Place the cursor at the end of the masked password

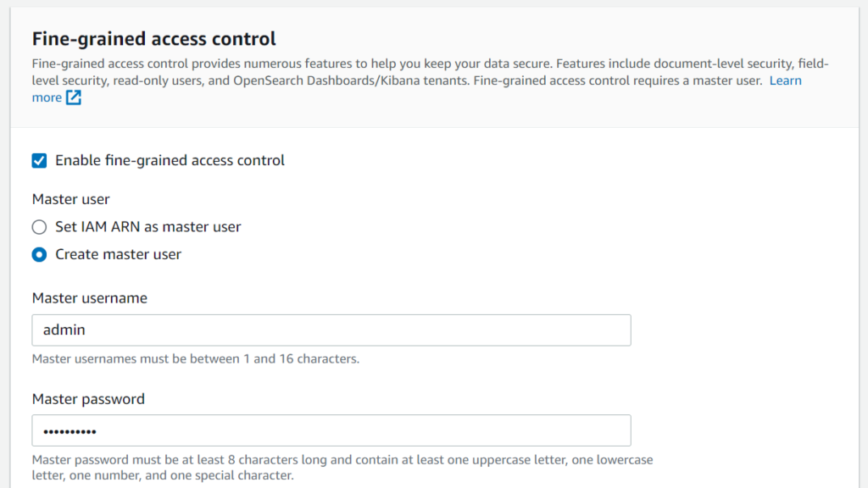pyautogui.click(x=98, y=431)
